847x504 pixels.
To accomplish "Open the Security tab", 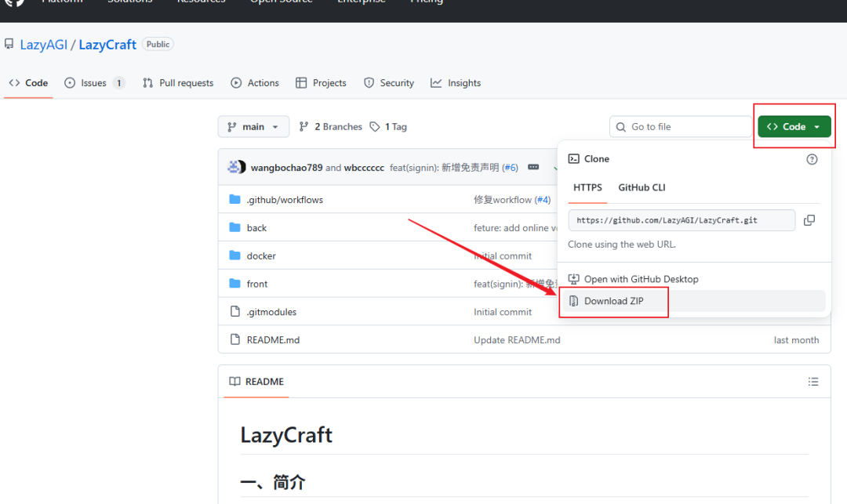I will [389, 83].
